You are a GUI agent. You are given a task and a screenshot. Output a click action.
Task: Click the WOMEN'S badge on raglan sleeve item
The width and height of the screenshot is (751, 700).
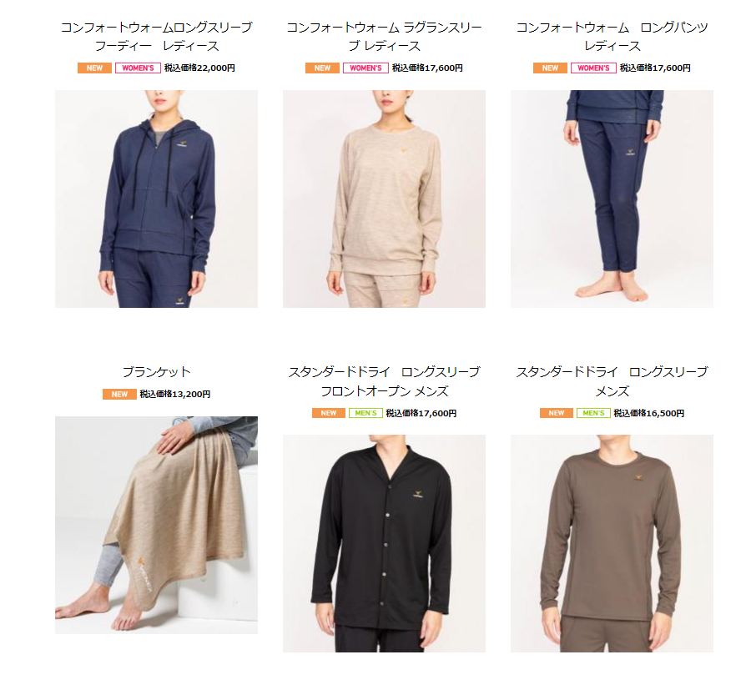(x=365, y=68)
